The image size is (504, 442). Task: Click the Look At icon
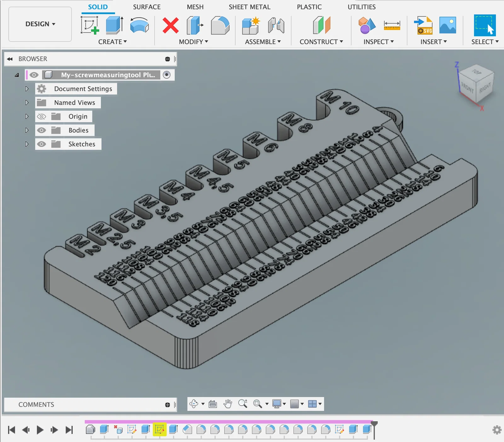213,404
